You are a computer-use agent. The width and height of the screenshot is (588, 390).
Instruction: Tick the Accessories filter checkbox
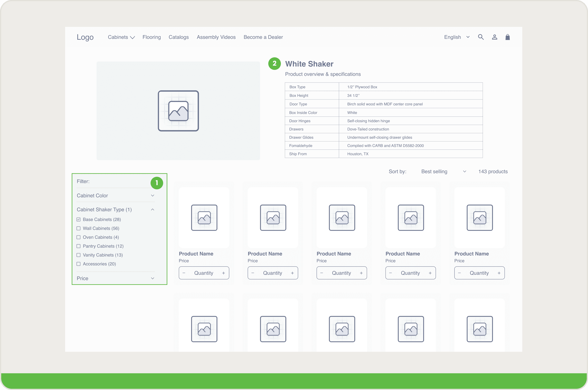(79, 264)
